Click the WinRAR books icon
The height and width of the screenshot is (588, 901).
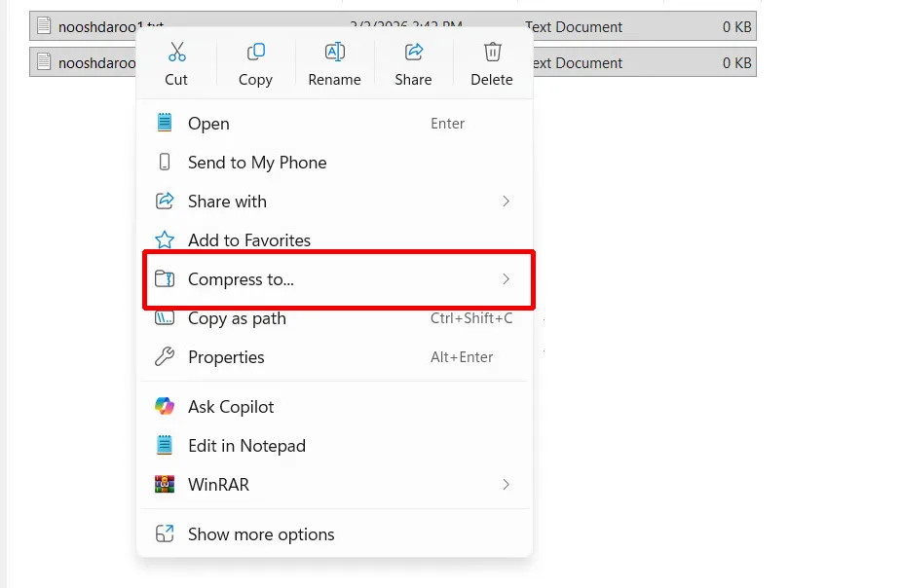tap(165, 485)
